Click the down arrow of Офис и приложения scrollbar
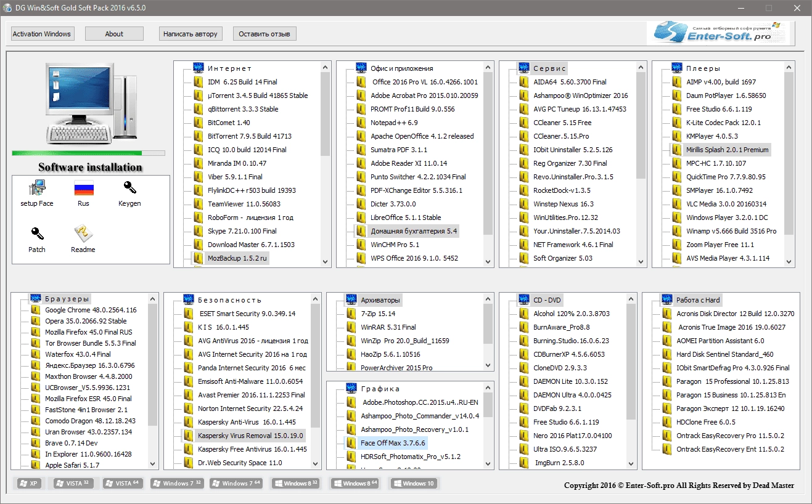The image size is (812, 504). [x=488, y=261]
